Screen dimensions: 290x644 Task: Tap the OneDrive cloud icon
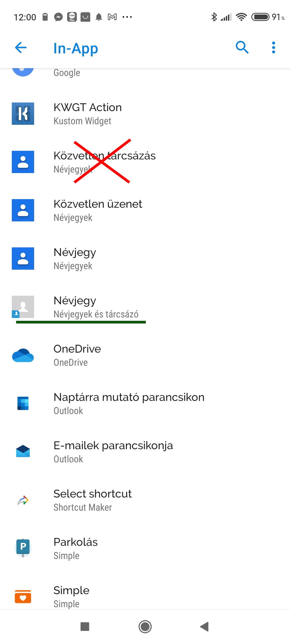coord(23,355)
